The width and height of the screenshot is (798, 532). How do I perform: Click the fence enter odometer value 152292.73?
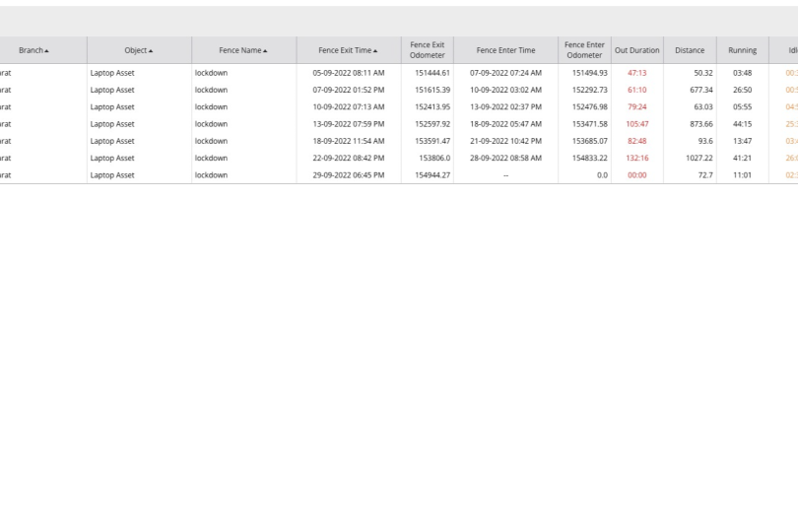(589, 90)
